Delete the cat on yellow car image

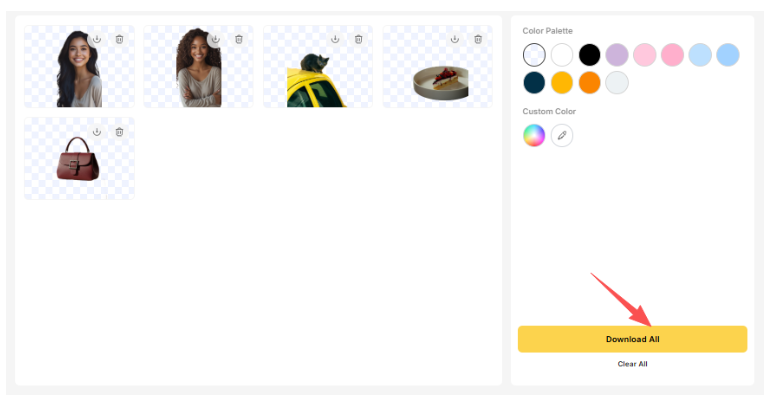point(358,39)
